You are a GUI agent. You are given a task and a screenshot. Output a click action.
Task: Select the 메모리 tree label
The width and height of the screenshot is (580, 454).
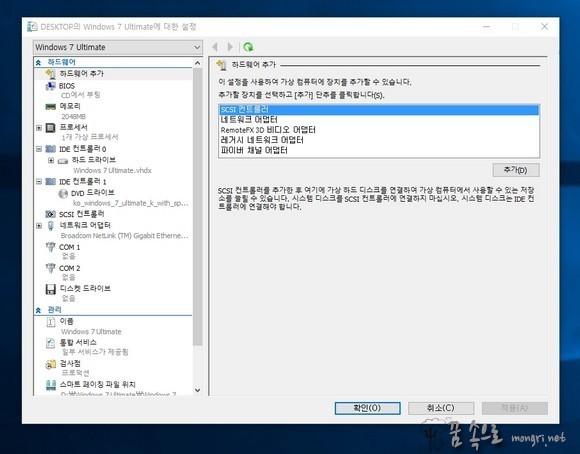click(x=70, y=107)
